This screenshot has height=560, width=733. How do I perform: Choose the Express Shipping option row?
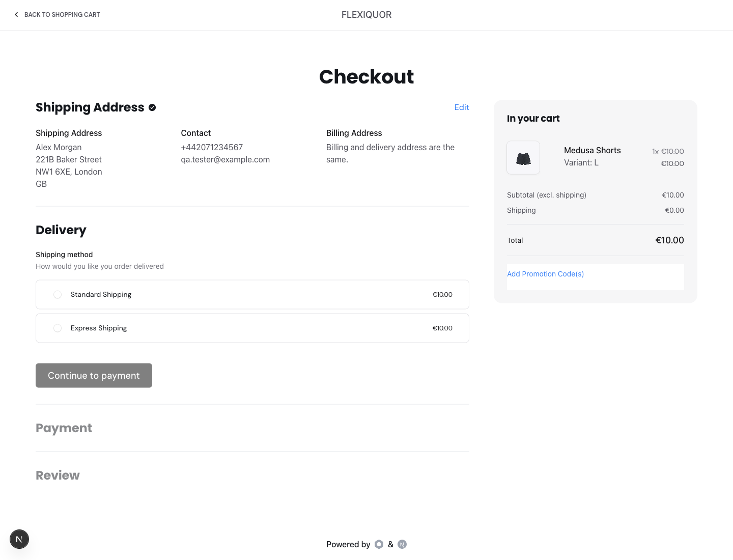pos(252,328)
